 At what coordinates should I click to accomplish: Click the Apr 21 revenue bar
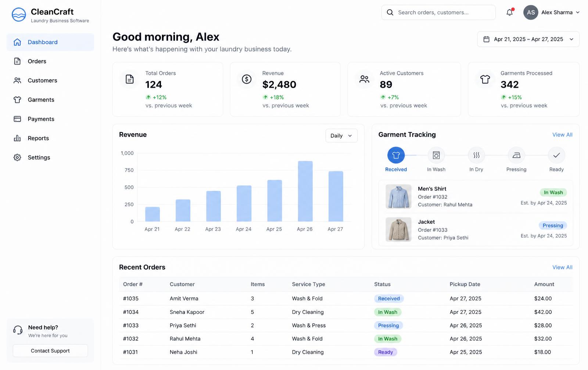tap(153, 214)
